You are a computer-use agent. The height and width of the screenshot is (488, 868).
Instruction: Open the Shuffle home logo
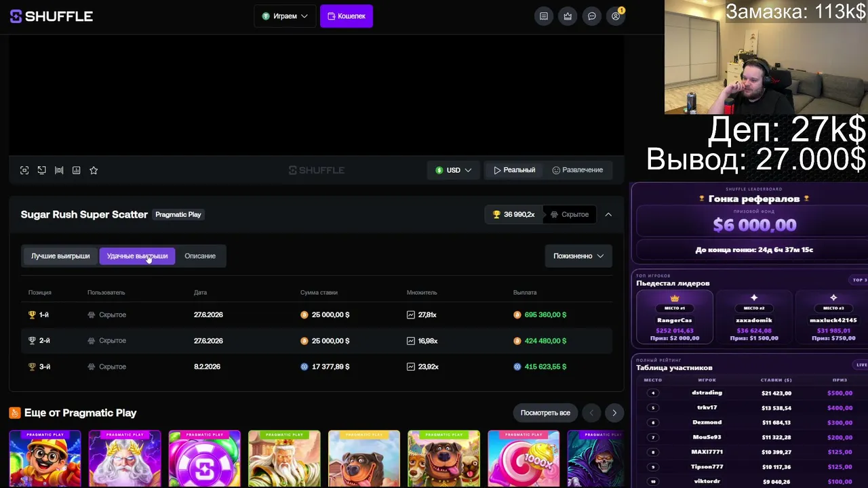(52, 16)
